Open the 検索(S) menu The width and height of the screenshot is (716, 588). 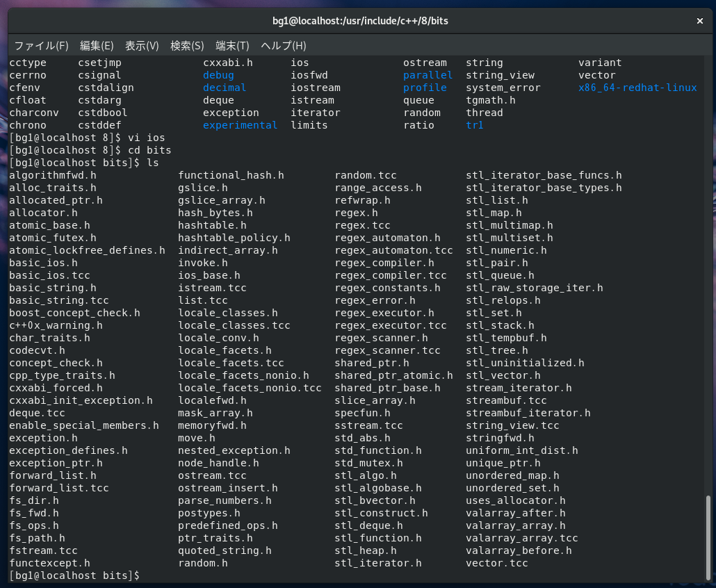pos(186,45)
